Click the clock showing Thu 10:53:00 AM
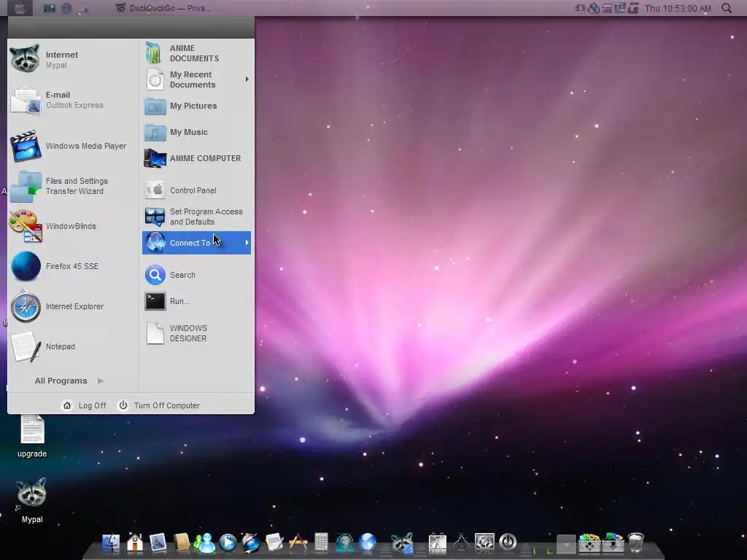Screen dimensions: 747x560 click(x=678, y=8)
